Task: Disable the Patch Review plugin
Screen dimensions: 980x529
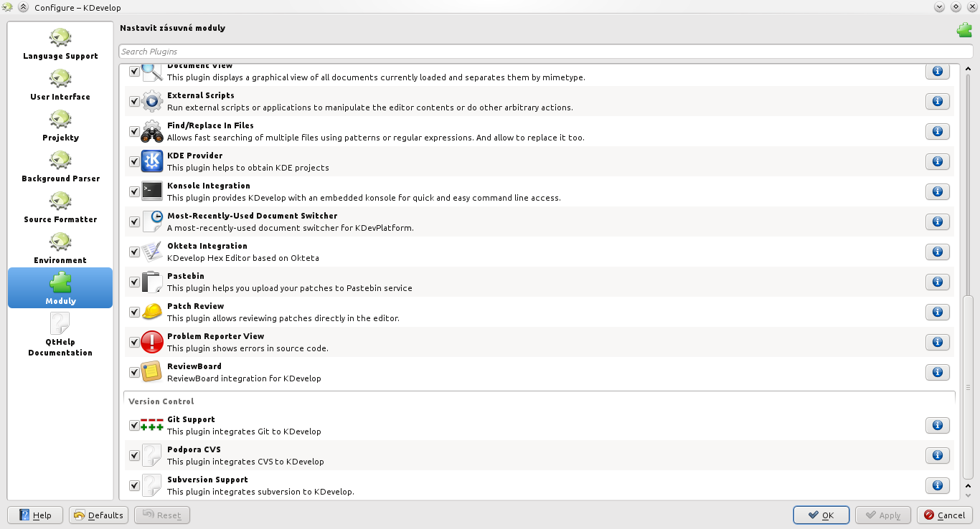Action: (134, 312)
